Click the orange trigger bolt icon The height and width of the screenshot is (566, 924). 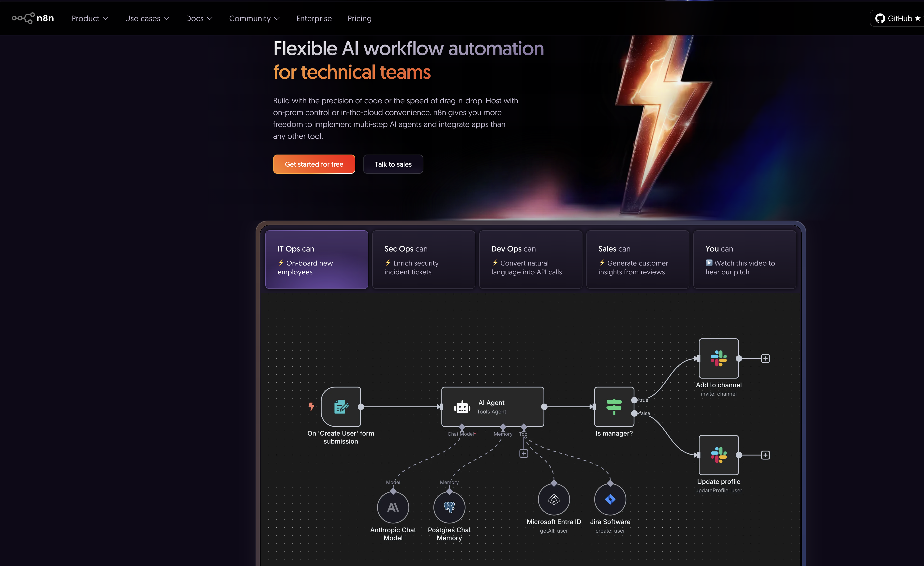tap(311, 407)
